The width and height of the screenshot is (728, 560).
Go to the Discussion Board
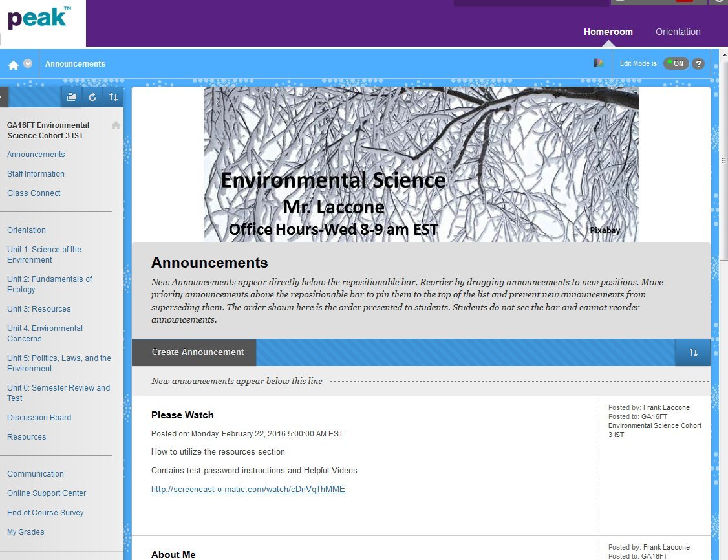point(39,417)
